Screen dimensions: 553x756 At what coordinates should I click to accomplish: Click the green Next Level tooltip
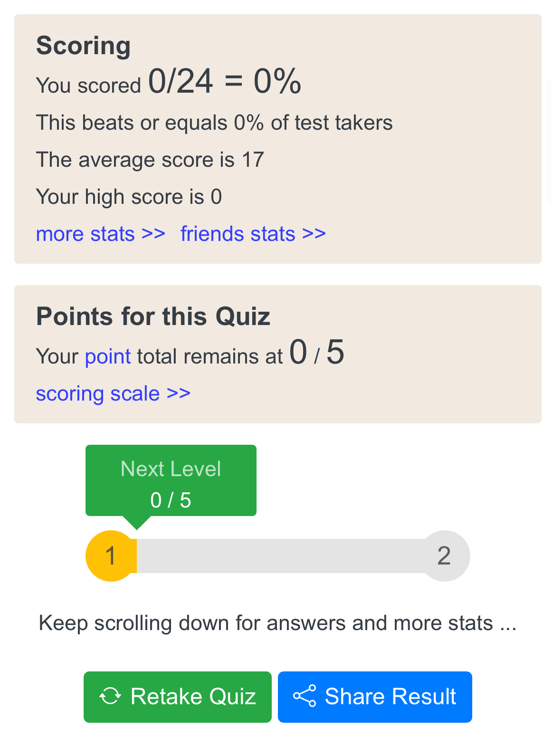(171, 480)
